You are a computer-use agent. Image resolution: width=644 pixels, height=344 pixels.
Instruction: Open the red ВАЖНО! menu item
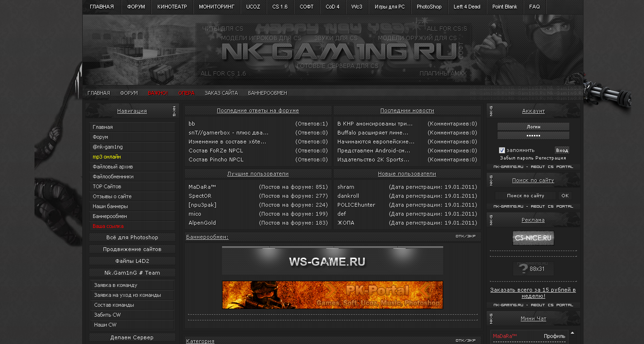[x=157, y=92]
